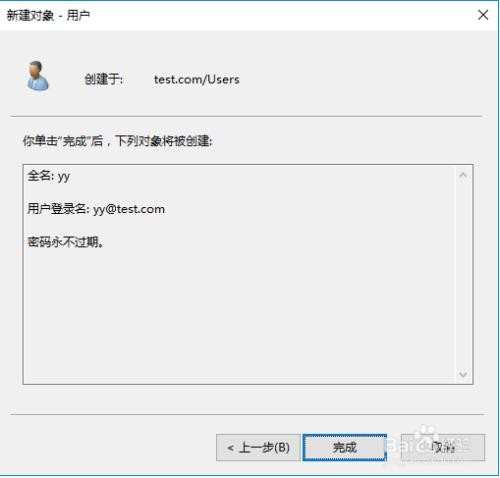Viewport: 500px width, 478px height.
Task: Click the 完成 button to create user
Action: point(345,447)
